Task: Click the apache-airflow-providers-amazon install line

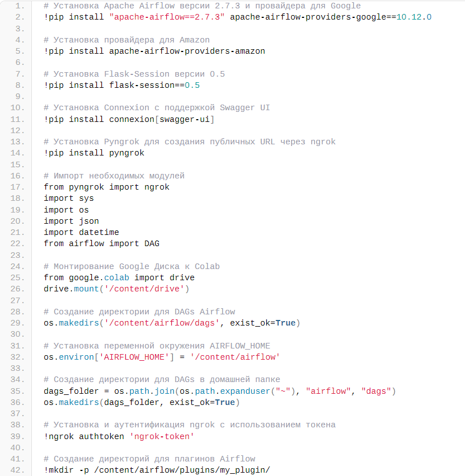Action: (154, 51)
